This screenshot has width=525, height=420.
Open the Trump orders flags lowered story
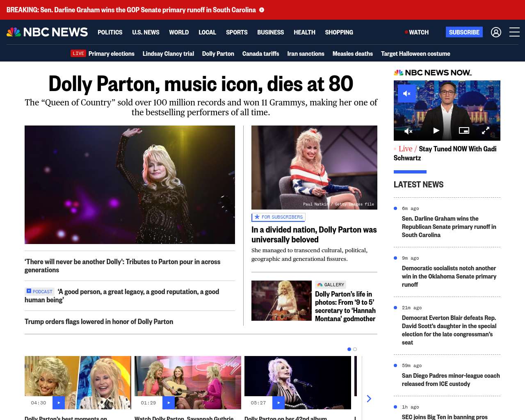(99, 322)
